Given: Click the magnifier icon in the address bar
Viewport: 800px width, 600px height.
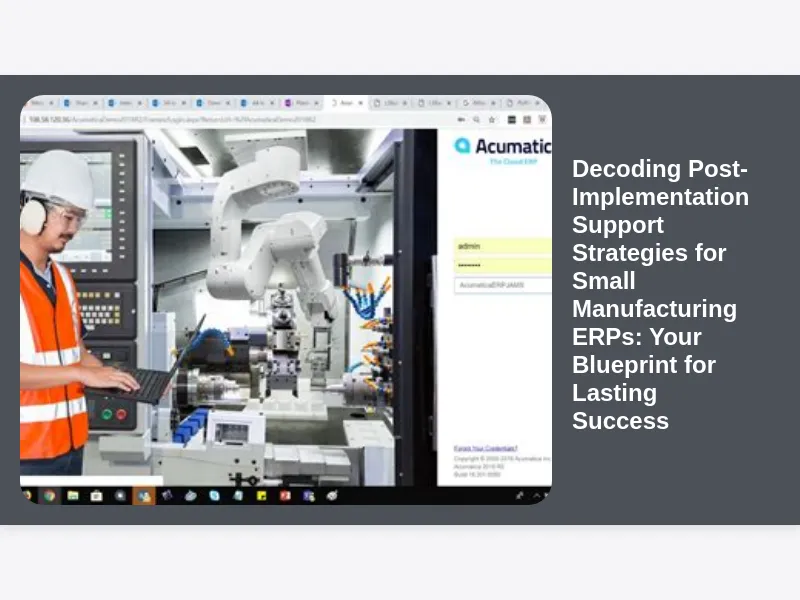Looking at the screenshot, I should click(x=478, y=119).
